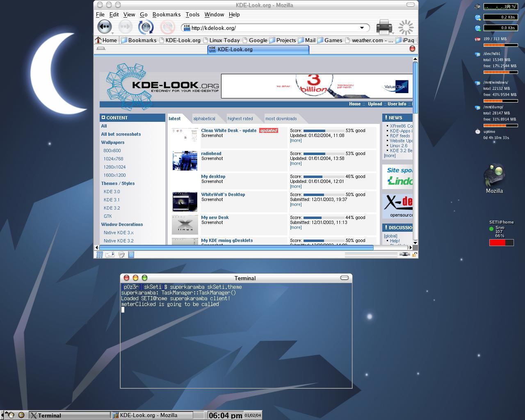Viewport: 525px width, 420px height.
Task: Click the Mozilla throbber spinner icon
Action: coord(406,27)
